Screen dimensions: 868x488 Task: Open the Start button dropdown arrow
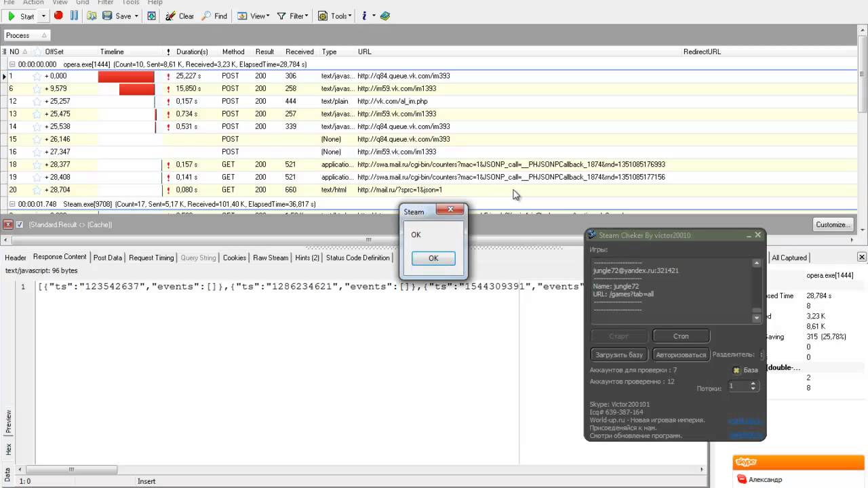point(43,16)
